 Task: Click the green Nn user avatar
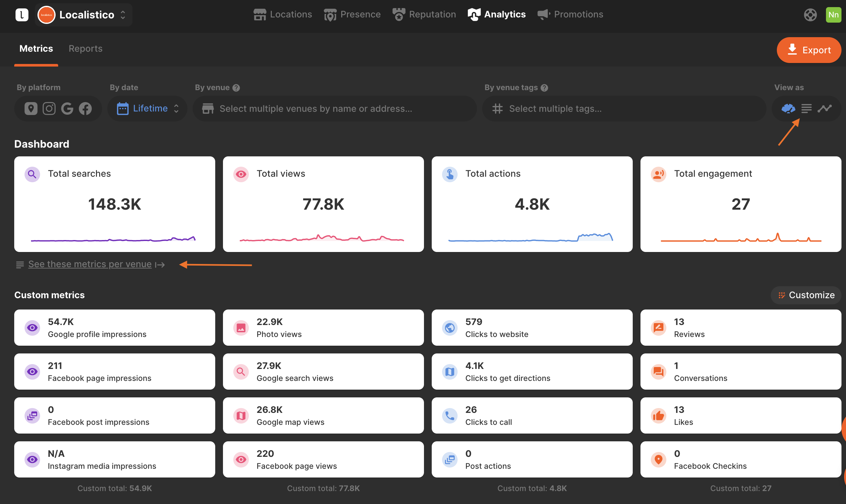(x=833, y=15)
